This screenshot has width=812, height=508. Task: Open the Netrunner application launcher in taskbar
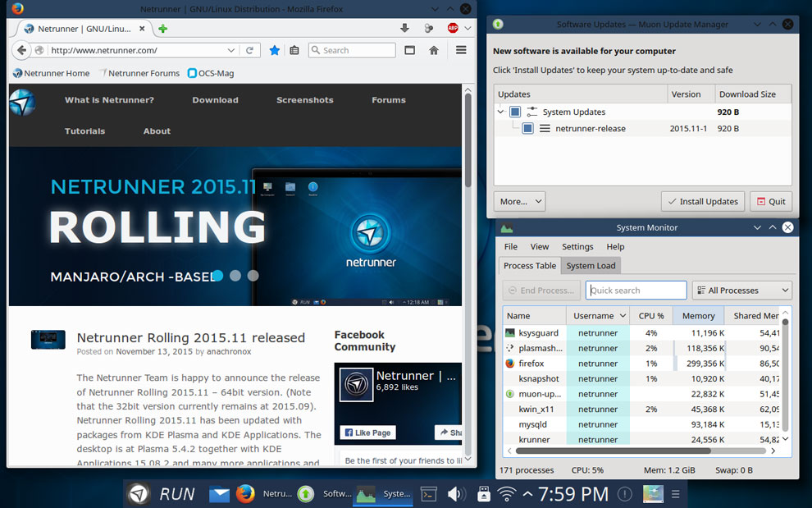tap(139, 494)
